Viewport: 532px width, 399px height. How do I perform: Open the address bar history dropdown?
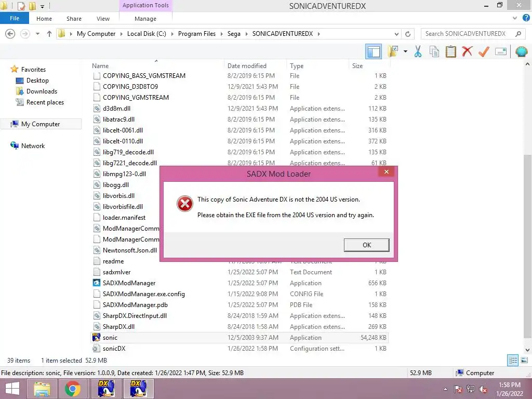396,34
